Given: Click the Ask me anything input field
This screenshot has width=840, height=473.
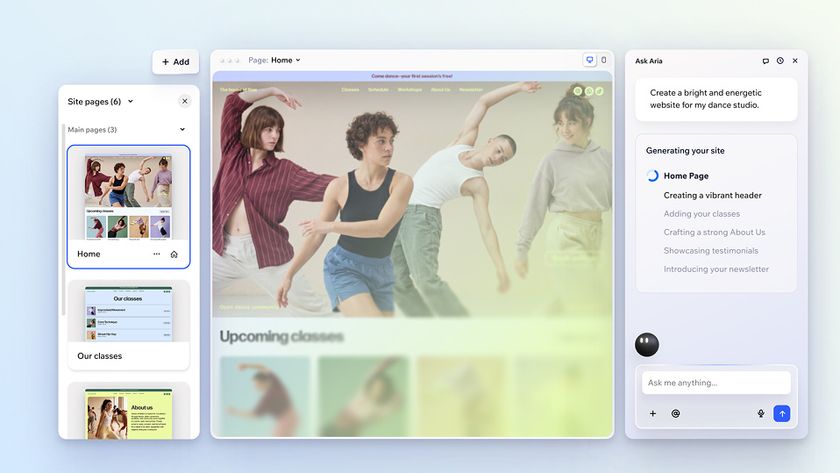Looking at the screenshot, I should click(716, 382).
